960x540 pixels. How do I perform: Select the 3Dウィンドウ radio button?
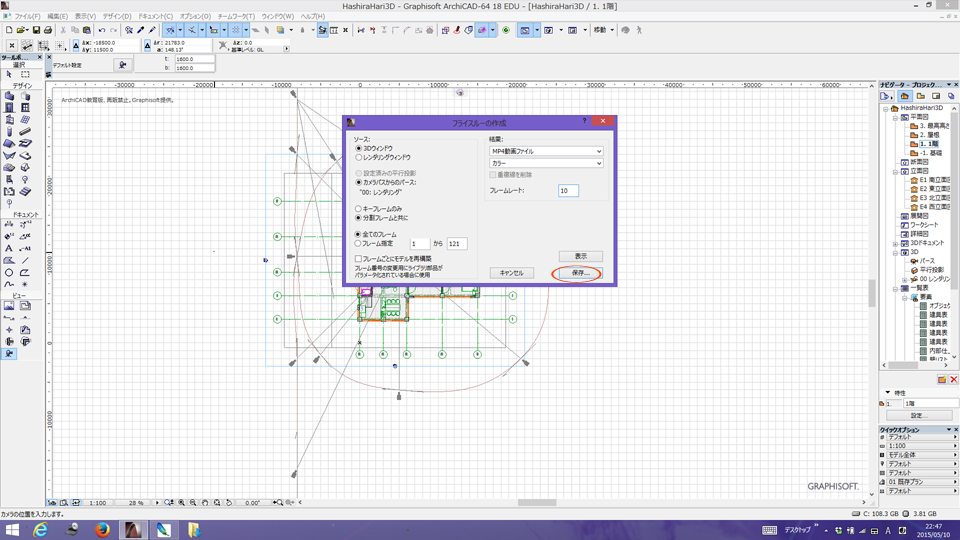359,149
